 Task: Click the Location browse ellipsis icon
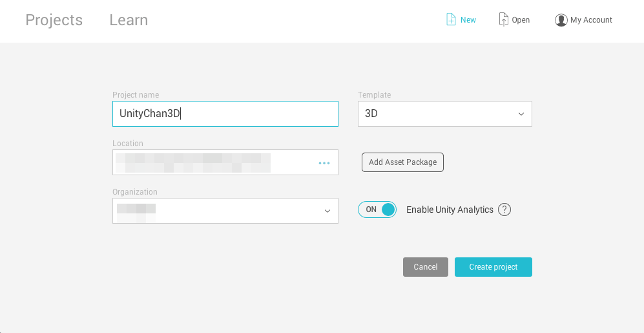pos(324,163)
